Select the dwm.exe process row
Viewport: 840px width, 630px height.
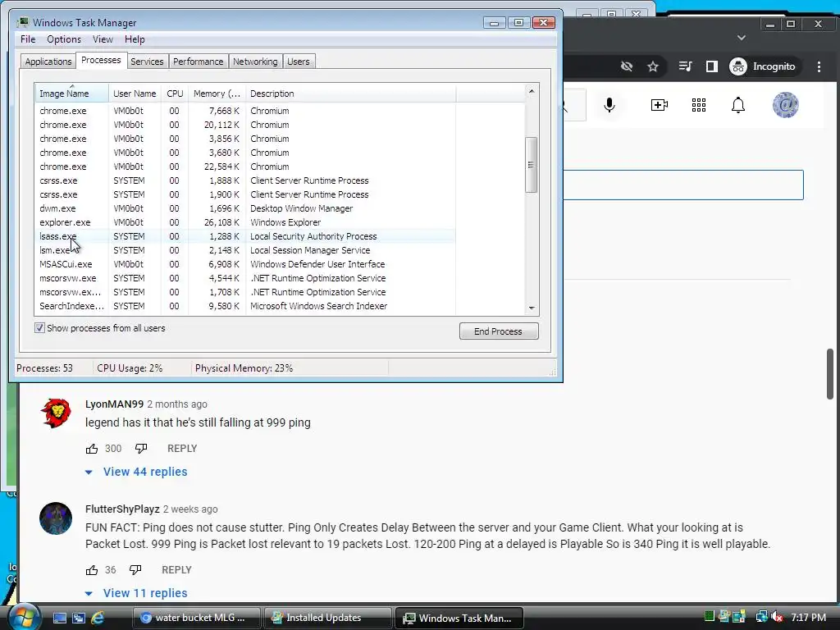coord(245,208)
